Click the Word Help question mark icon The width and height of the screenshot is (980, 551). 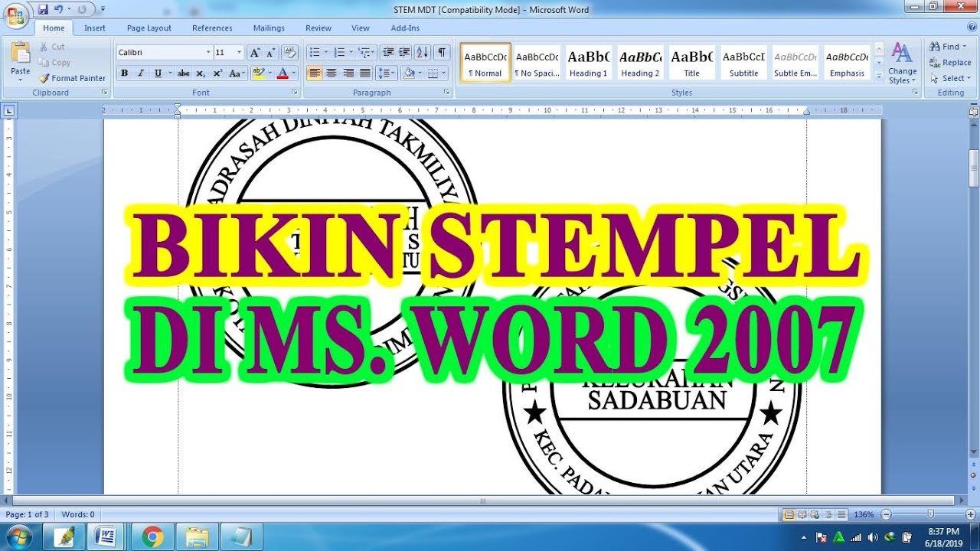(970, 28)
